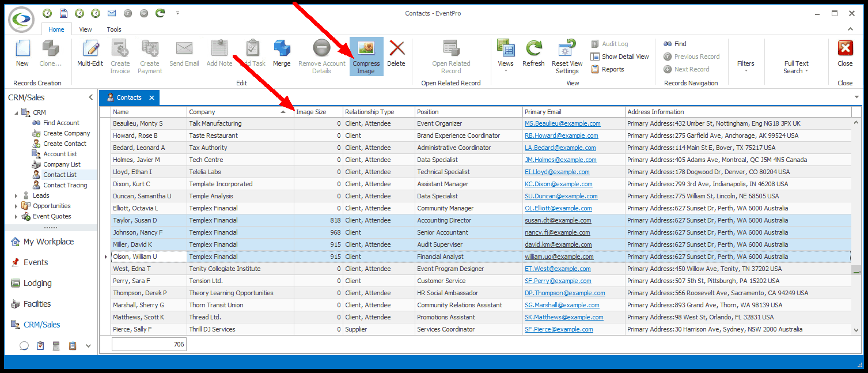This screenshot has width=868, height=373.
Task: Collapse the CRM tree node
Action: point(16,112)
